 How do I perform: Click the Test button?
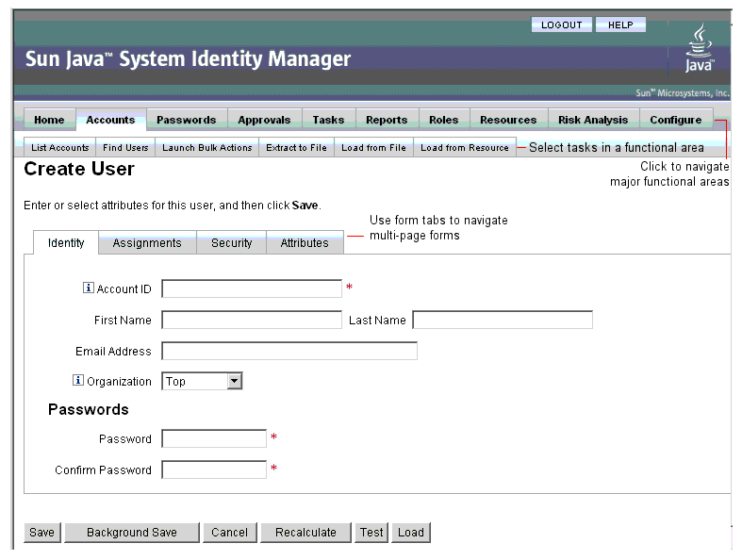coord(371,533)
